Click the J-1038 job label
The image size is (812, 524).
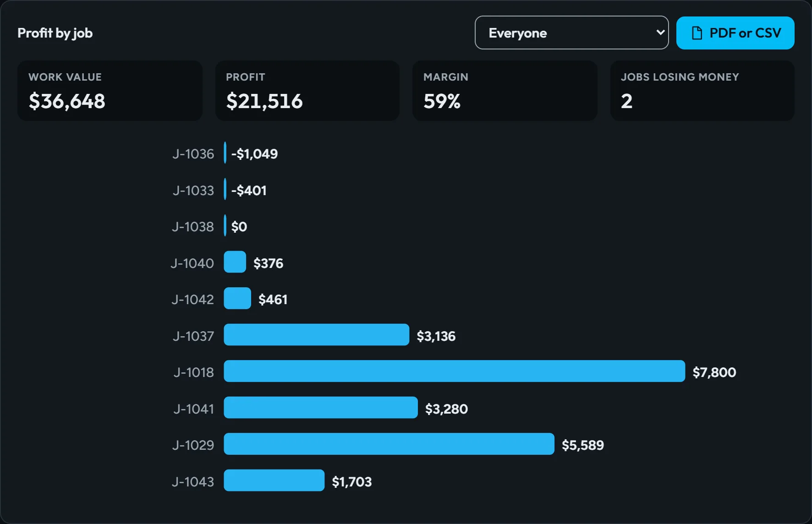click(192, 226)
